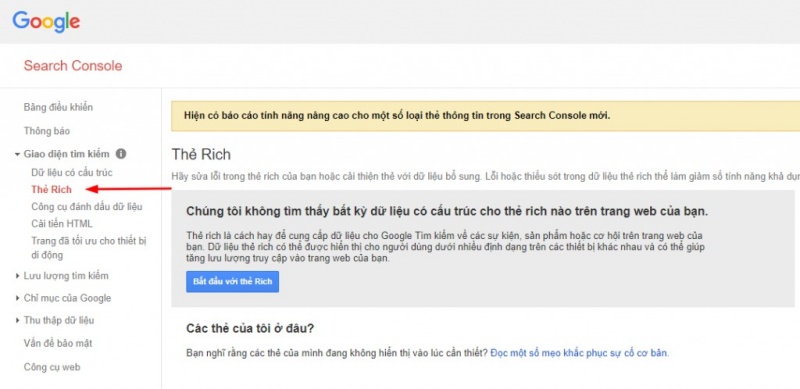Open Chỉ mục của Google menu label
The image size is (800, 389).
coord(67,298)
